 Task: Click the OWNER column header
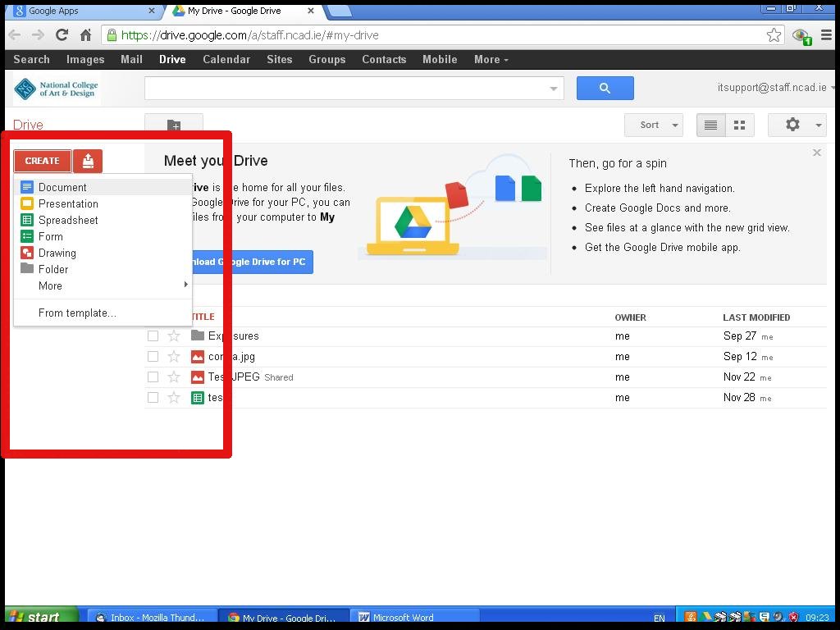point(630,317)
